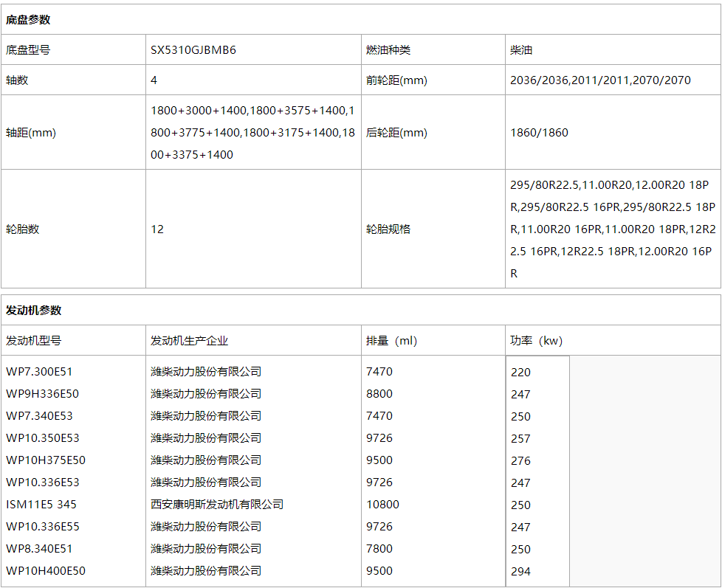Click power value 276
Image resolution: width=722 pixels, height=588 pixels.
[x=520, y=460]
